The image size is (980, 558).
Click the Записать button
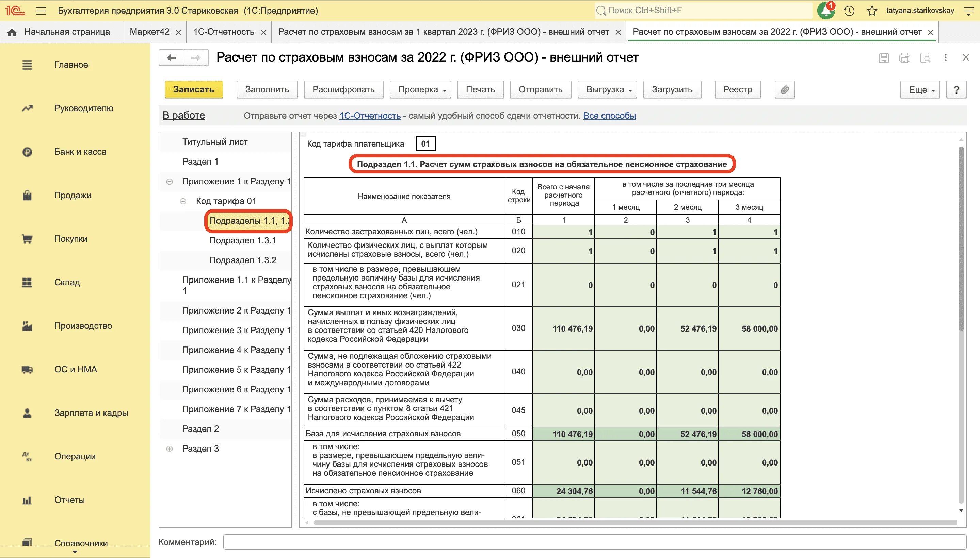point(194,90)
